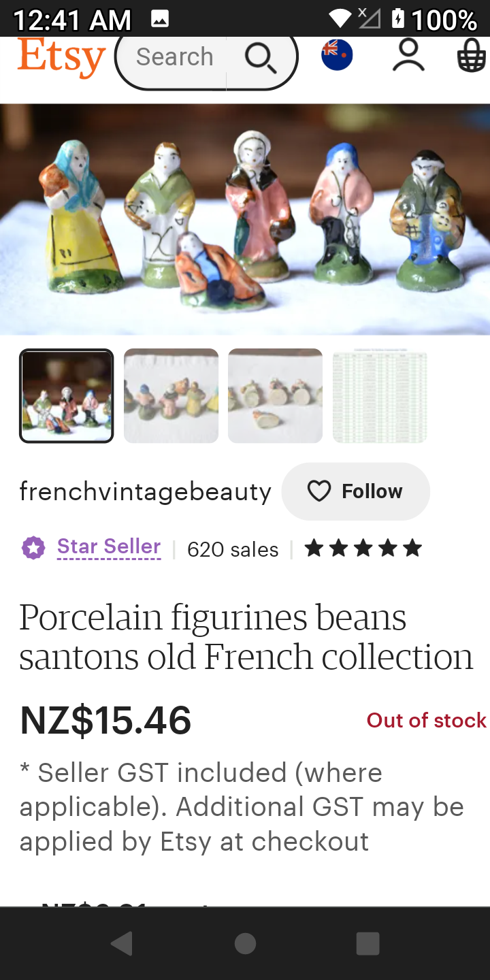Select the fourth thumbnail with the table chart
This screenshot has height=980, width=490.
[x=380, y=396]
